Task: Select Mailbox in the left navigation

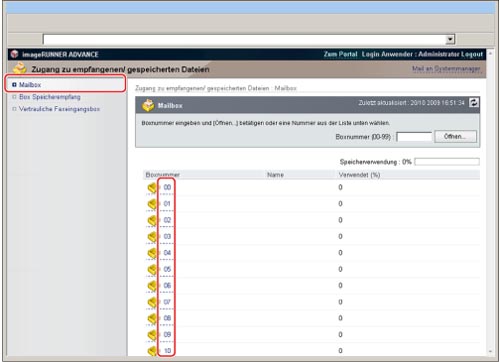Action: tap(30, 85)
